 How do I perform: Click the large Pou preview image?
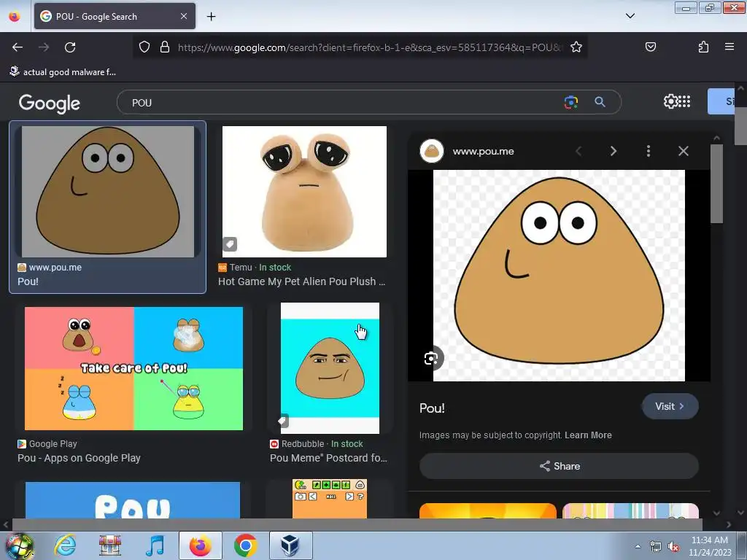(x=559, y=275)
